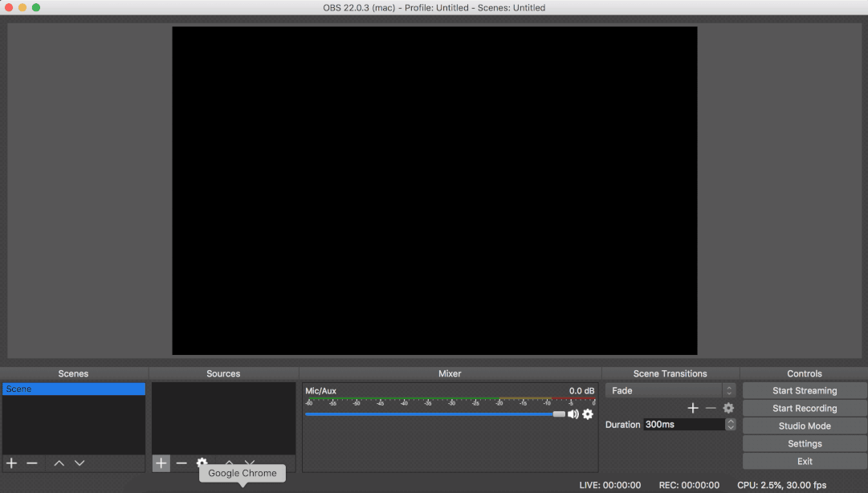The height and width of the screenshot is (493, 868).
Task: Move scene down with the arrow icon
Action: pos(79,463)
